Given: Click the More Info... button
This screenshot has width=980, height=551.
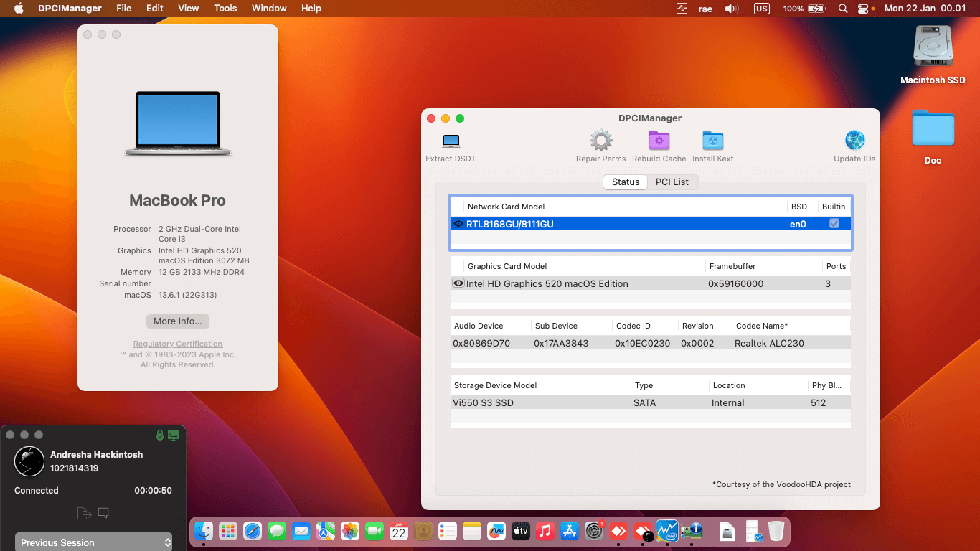Looking at the screenshot, I should (178, 321).
